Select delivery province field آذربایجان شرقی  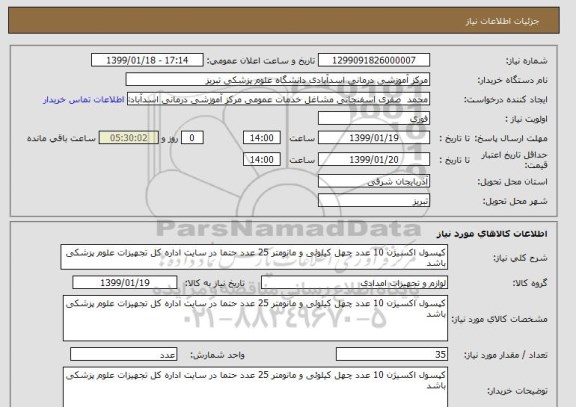[374, 181]
